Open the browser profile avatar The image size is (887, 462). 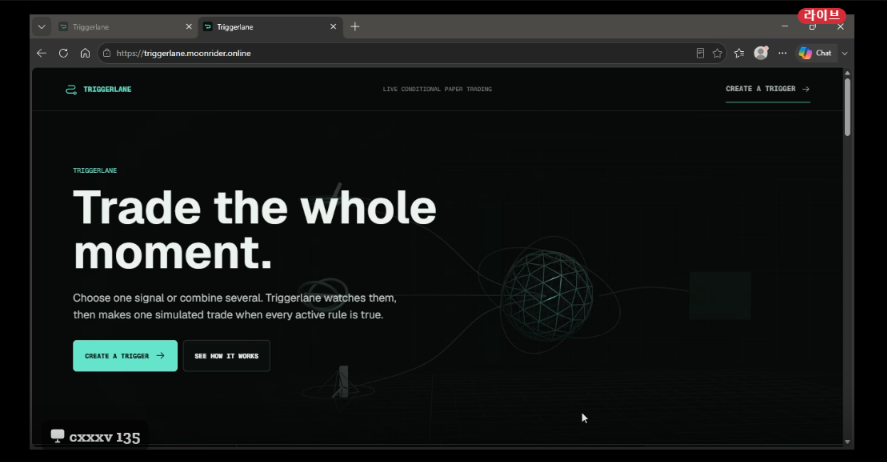click(x=761, y=53)
